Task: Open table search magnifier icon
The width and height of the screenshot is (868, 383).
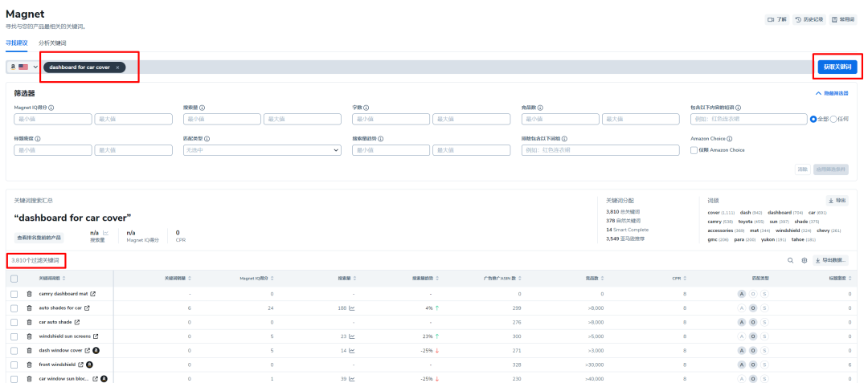Action: pos(791,260)
